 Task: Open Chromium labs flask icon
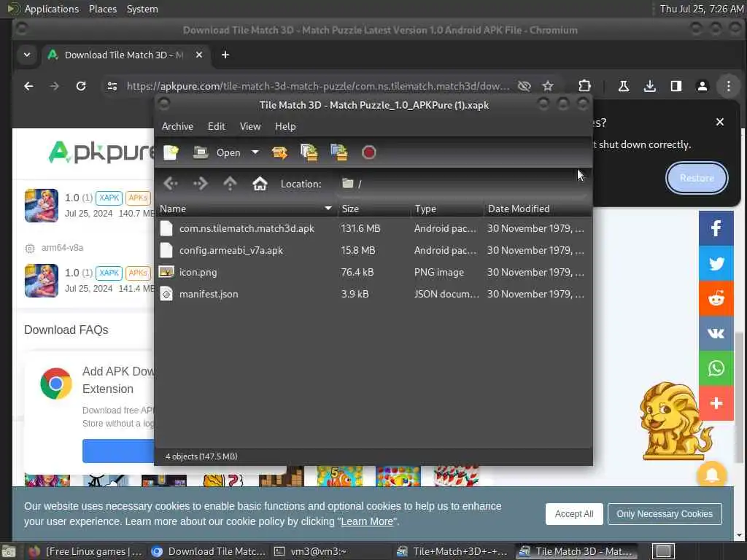[x=623, y=86]
